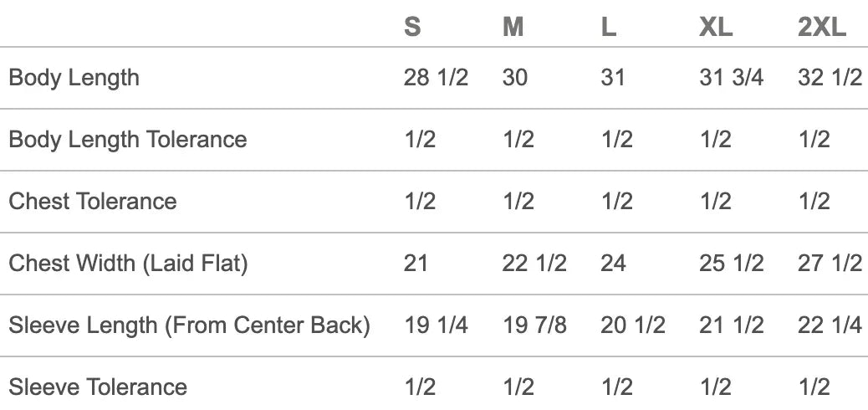Select Chest Width value 27 1/2
Viewport: 868px width, 410px height.
point(830,263)
